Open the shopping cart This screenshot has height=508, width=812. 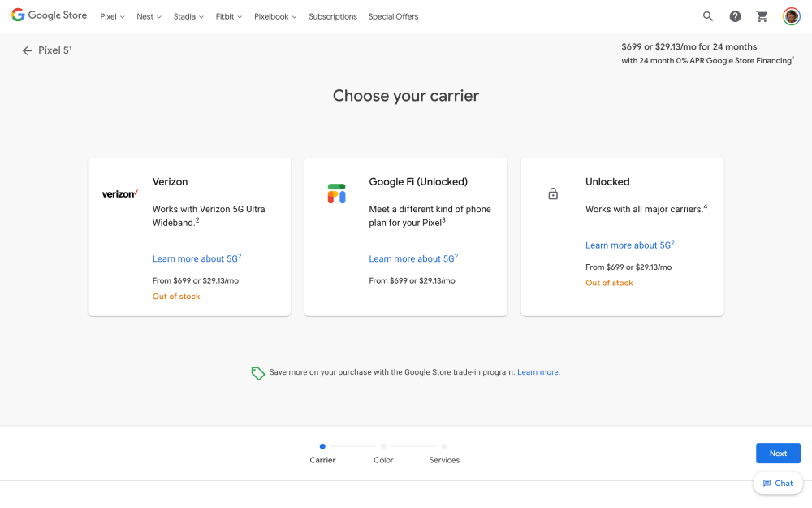762,16
